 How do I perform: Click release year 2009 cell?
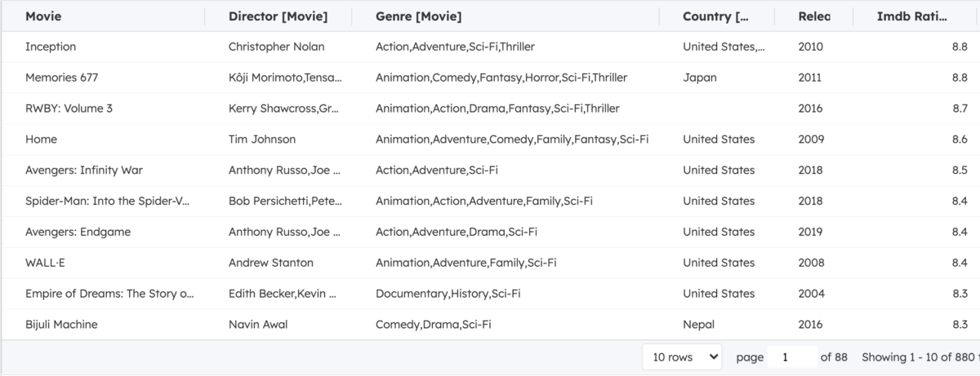coord(811,139)
